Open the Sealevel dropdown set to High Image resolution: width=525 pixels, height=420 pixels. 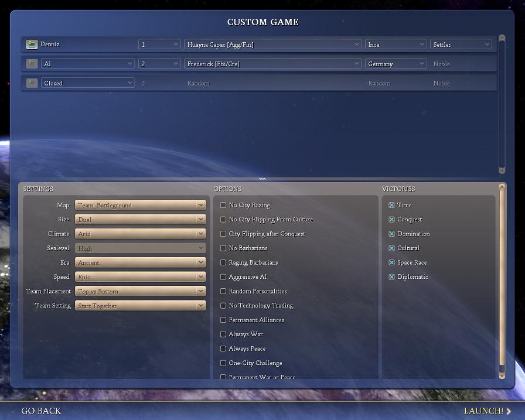pyautogui.click(x=140, y=248)
